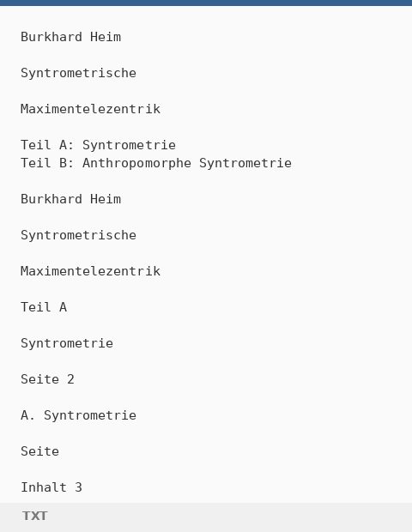Click the blue header bar at top
This screenshot has width=412, height=532.
click(206, 3)
